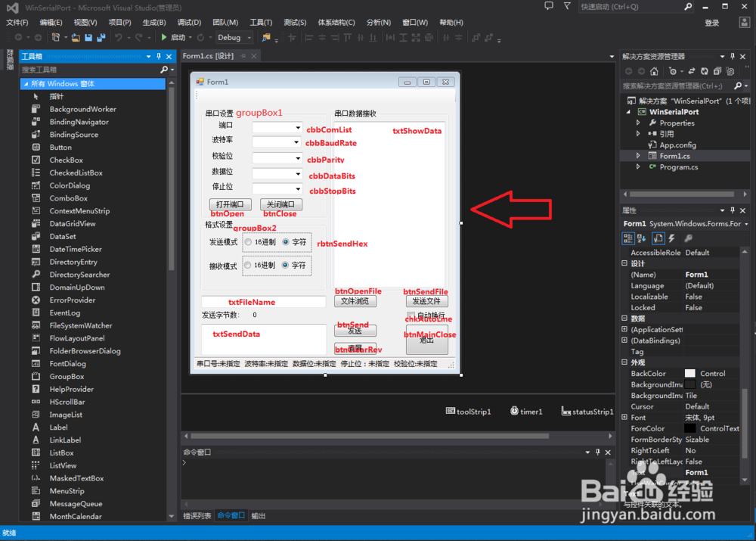Click the timer1 component in the designer tray
This screenshot has width=756, height=541.
tap(526, 412)
